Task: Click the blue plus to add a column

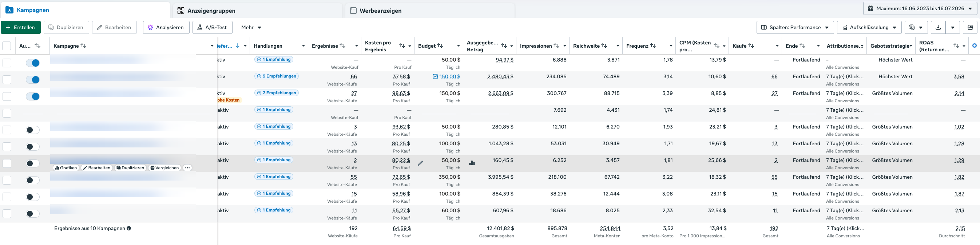Action: pos(974,46)
